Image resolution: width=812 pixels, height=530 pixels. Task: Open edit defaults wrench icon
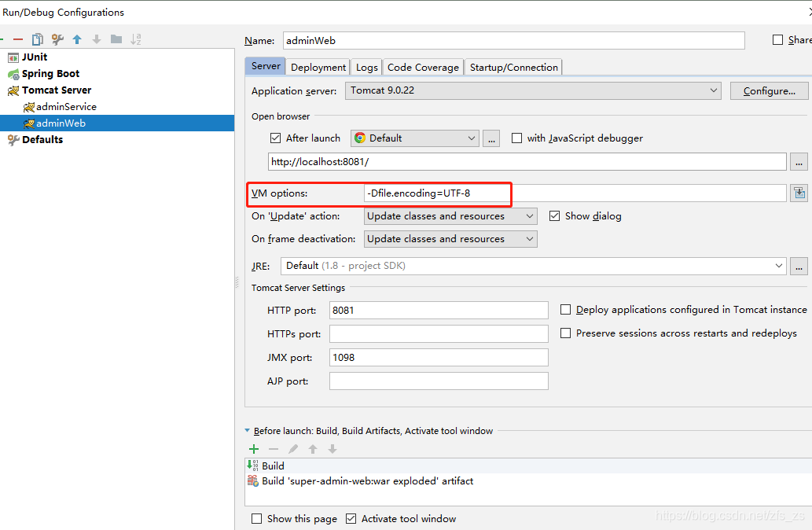click(57, 39)
